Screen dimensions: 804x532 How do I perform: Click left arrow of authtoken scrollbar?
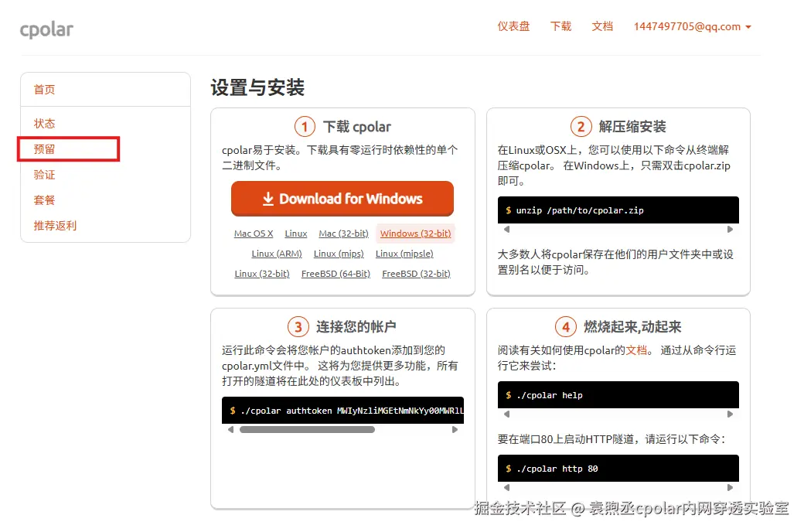click(x=230, y=430)
